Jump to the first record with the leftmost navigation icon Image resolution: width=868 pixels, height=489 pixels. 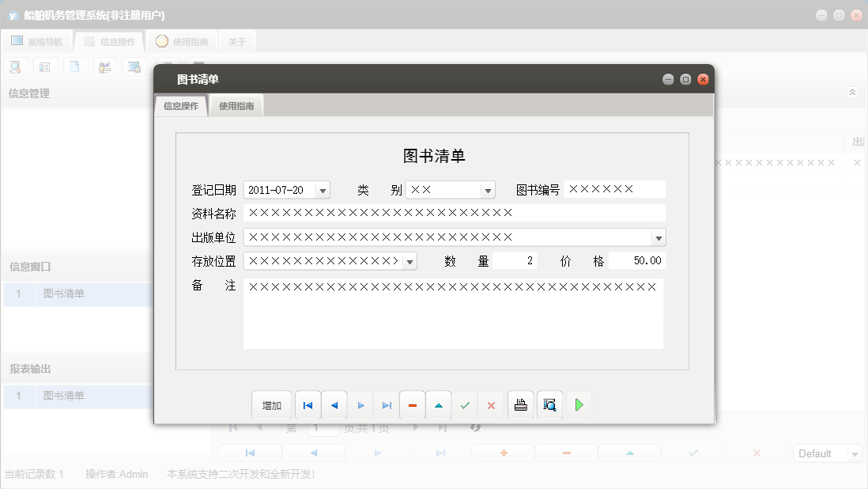308,404
